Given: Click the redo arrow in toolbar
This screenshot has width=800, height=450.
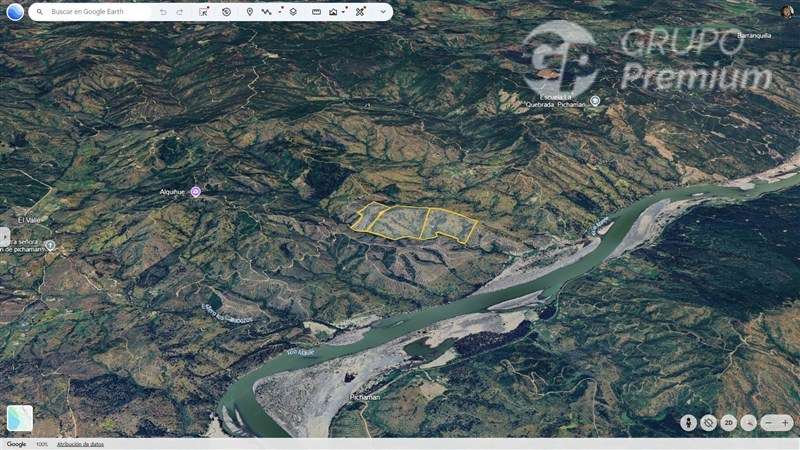Looking at the screenshot, I should (180, 12).
